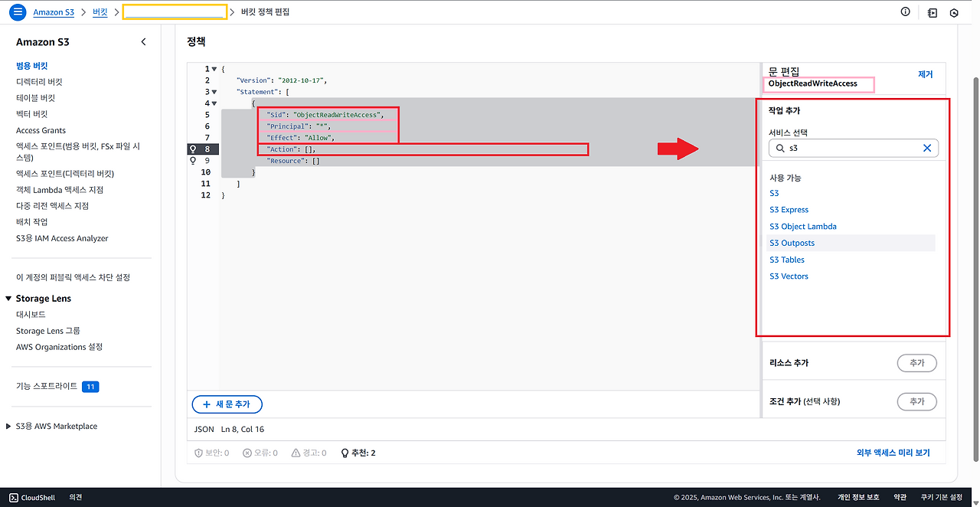Open 액세스 포인트(디렉터리 버킷)
Screen dimensions: 980x507
click(x=65, y=173)
